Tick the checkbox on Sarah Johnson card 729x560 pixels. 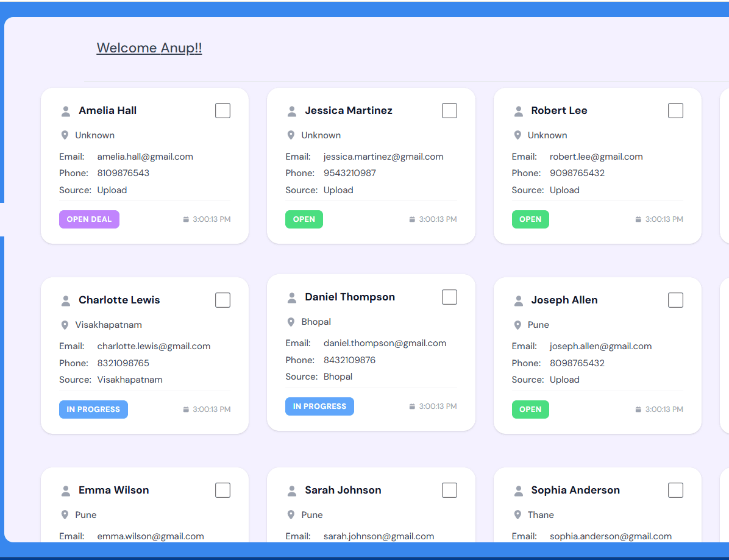(449, 490)
